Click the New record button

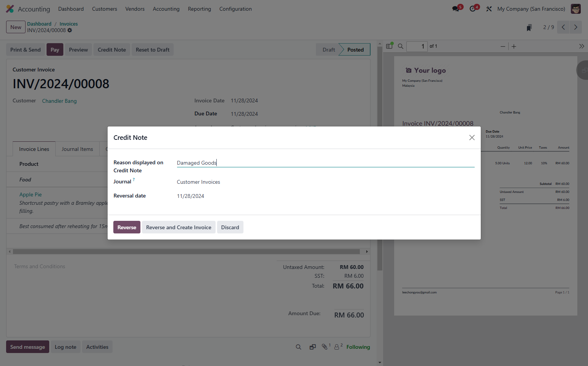[x=16, y=27]
